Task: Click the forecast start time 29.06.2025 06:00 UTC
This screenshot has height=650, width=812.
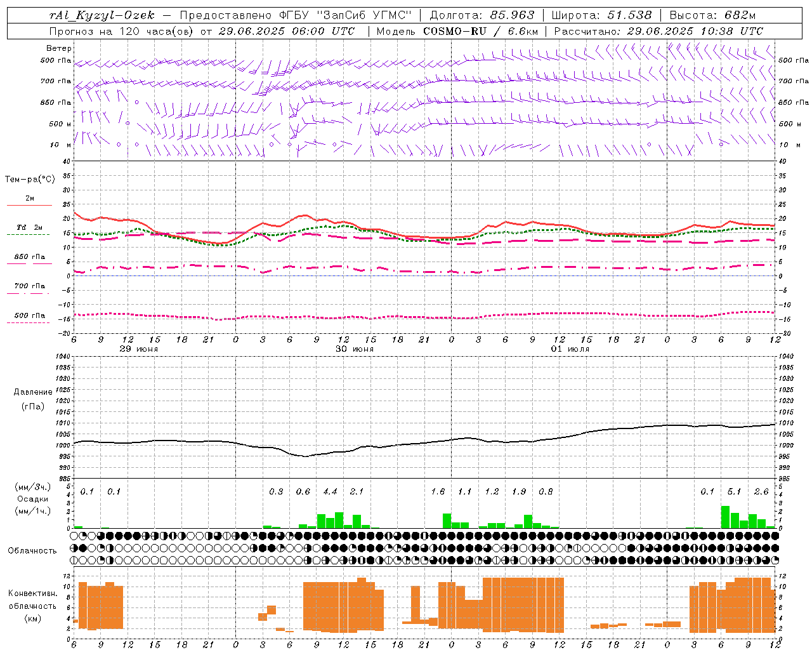Action: click(x=287, y=31)
